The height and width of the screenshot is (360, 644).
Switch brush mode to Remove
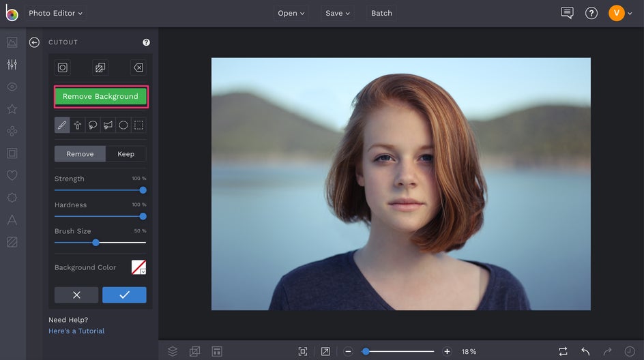point(80,154)
